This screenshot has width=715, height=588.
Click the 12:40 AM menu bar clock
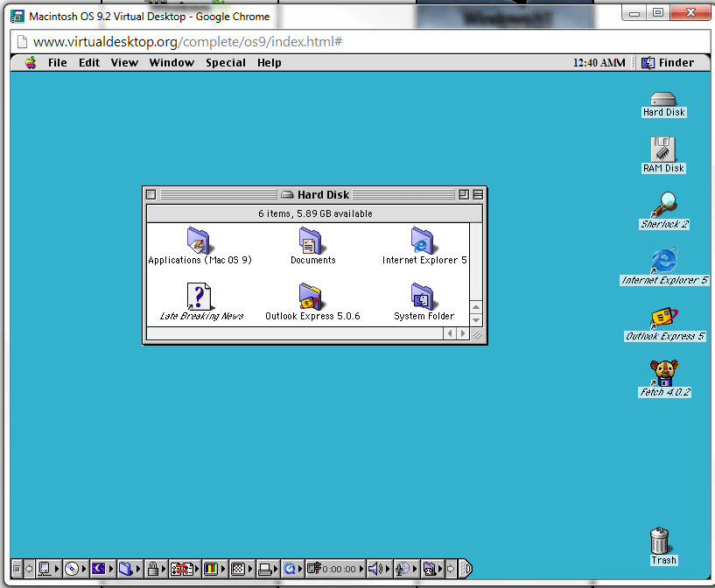point(599,63)
